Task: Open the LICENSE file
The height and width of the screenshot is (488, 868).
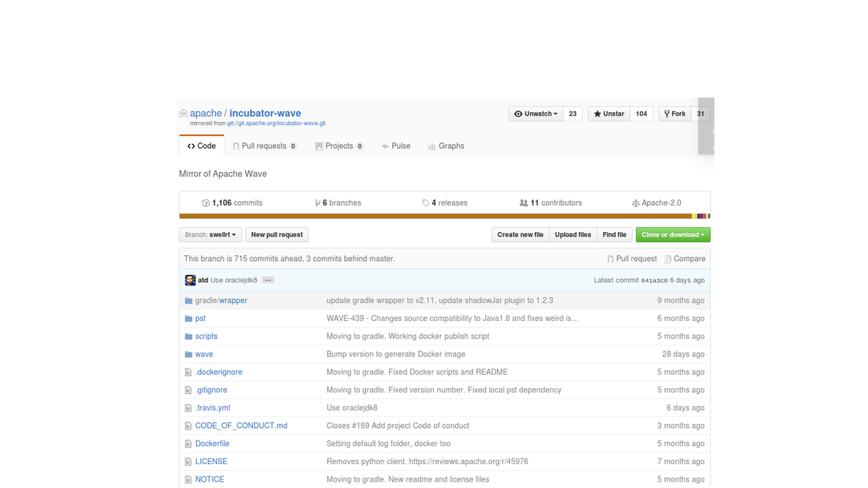Action: (x=211, y=461)
